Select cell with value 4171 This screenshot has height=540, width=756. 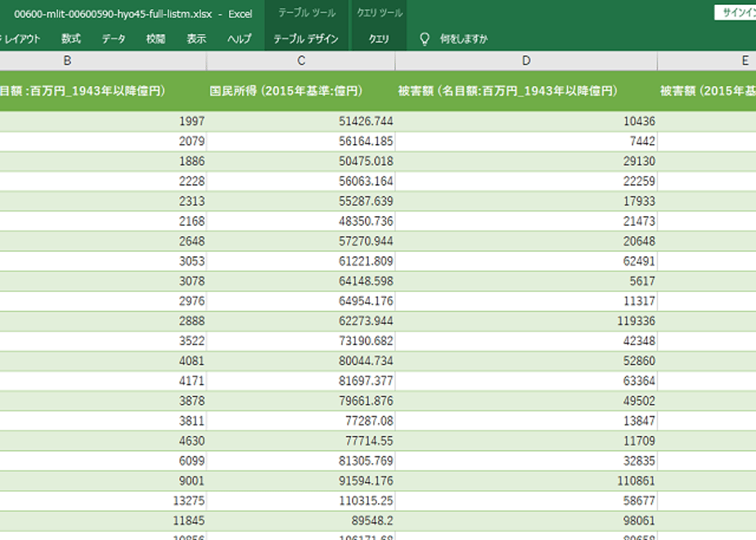pyautogui.click(x=103, y=381)
